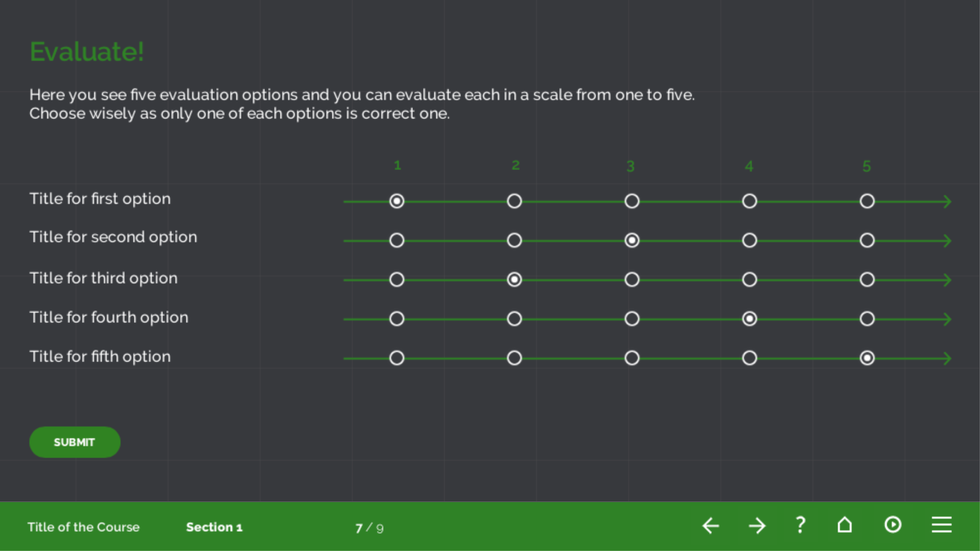Click arrow tip of first option scale

[947, 201]
